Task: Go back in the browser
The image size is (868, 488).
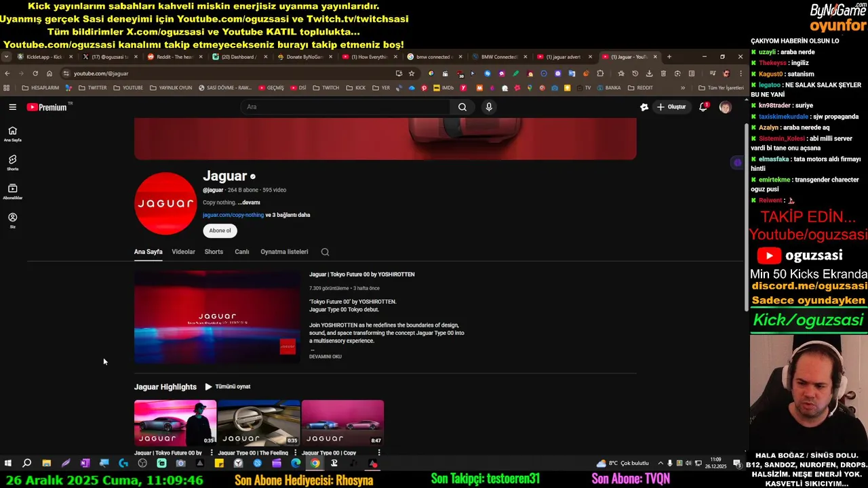Action: (x=7, y=73)
